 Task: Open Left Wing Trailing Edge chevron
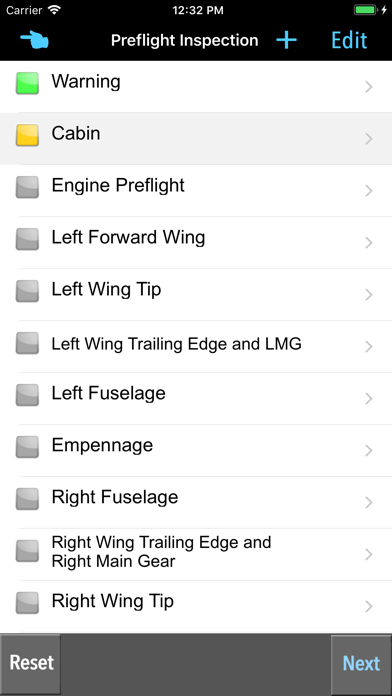pos(368,347)
